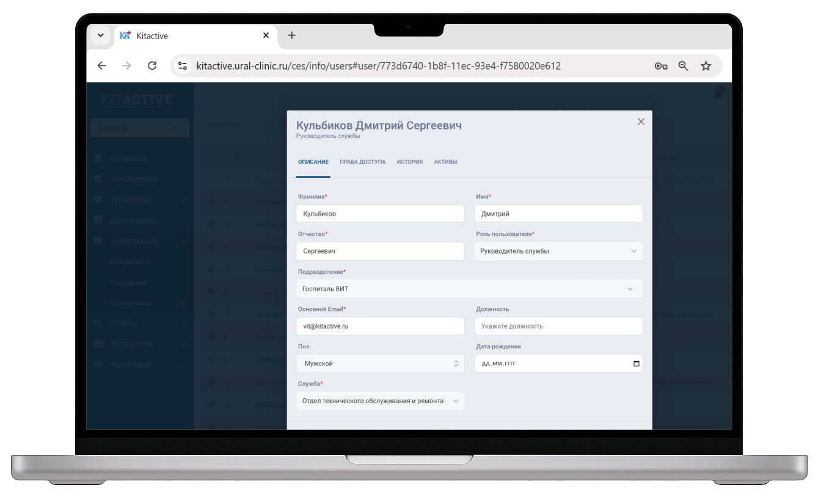Viewport: 821px width, 504px height.
Task: Click the saved passwords key icon
Action: tap(660, 66)
